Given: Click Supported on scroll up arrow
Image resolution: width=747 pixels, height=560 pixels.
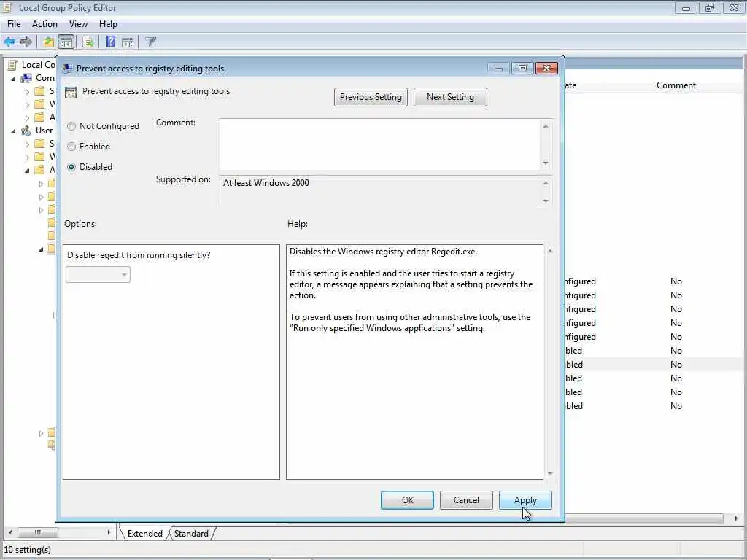Looking at the screenshot, I should pos(546,183).
